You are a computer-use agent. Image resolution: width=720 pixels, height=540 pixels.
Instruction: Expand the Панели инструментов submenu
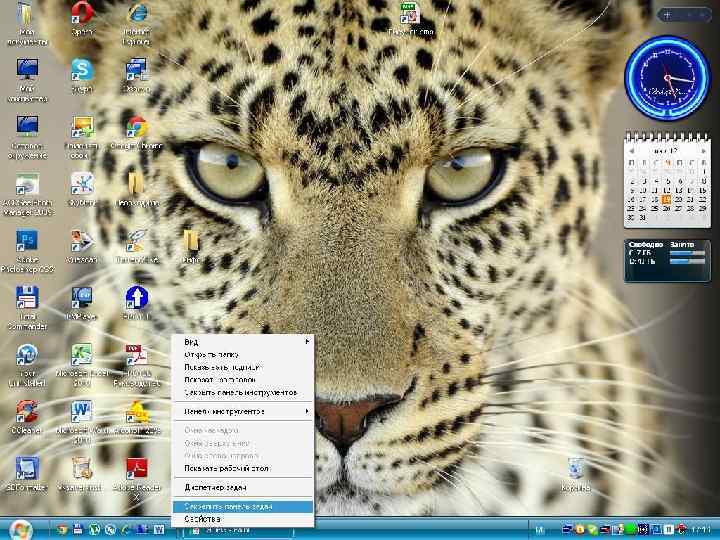pyautogui.click(x=243, y=411)
